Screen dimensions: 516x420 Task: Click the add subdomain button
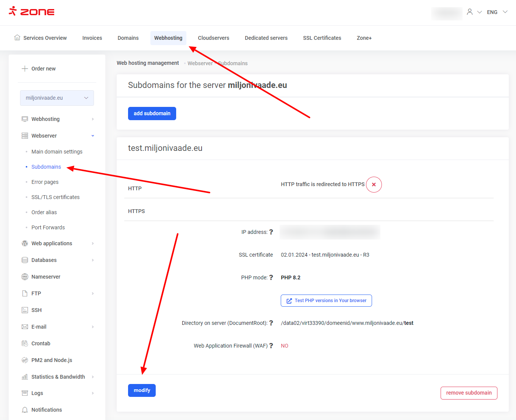(x=152, y=113)
